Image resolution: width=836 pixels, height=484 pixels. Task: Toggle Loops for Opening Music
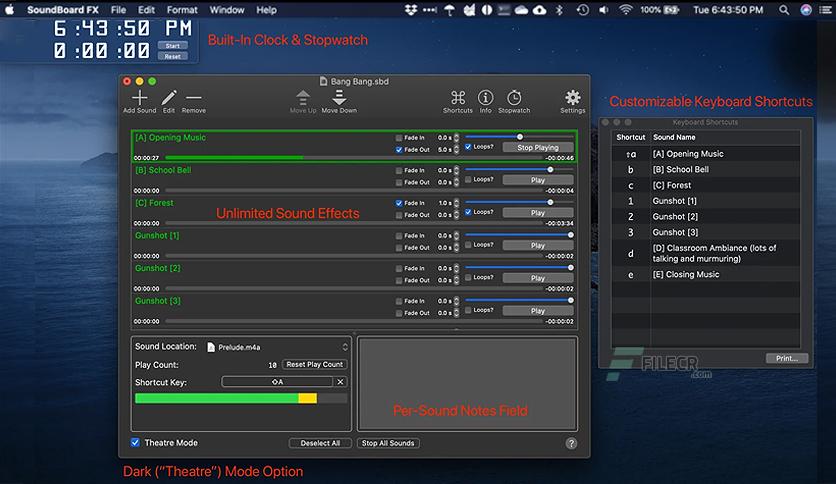point(468,147)
